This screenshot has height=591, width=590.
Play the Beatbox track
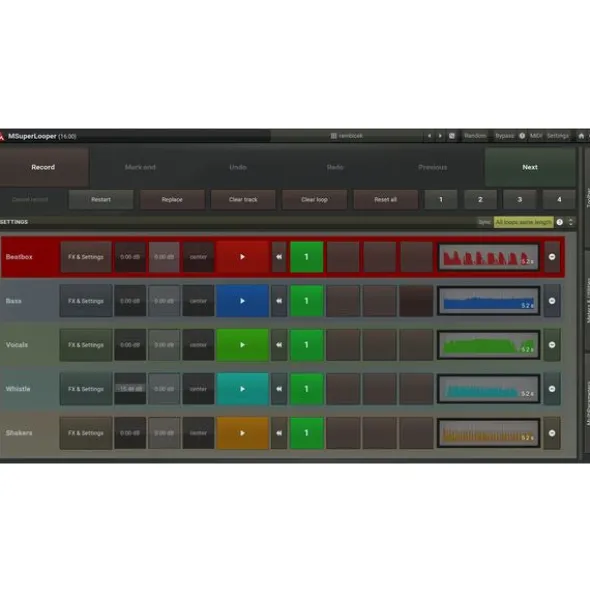pos(242,257)
